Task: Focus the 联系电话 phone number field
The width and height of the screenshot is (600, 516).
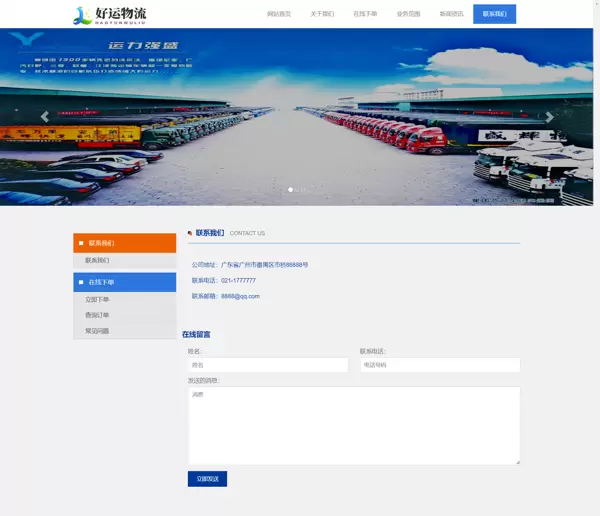Action: (439, 365)
